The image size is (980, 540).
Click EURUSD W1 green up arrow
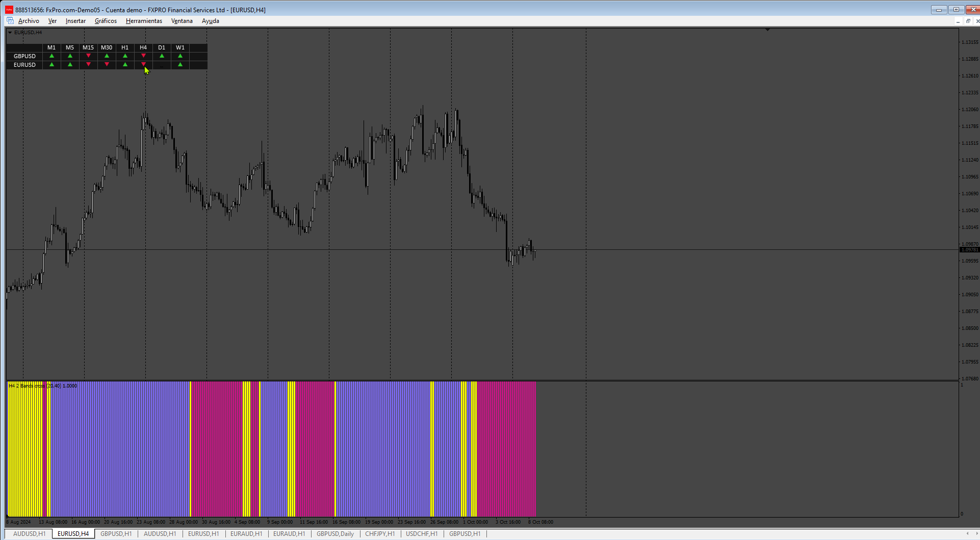[x=180, y=65]
